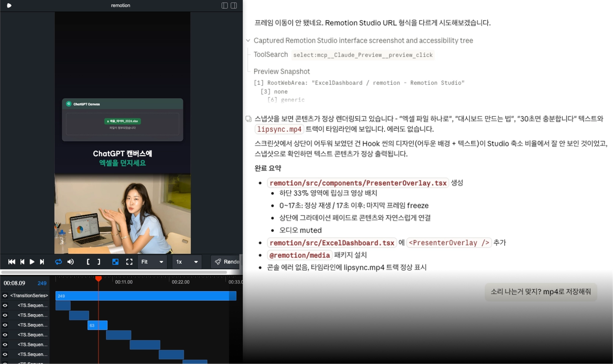This screenshot has height=364, width=613.
Task: Collapse the Captured Remotion Studio interface section
Action: [248, 41]
